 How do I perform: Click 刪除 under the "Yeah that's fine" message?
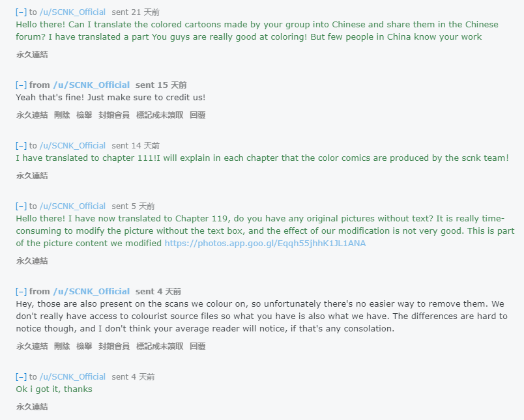coord(62,115)
